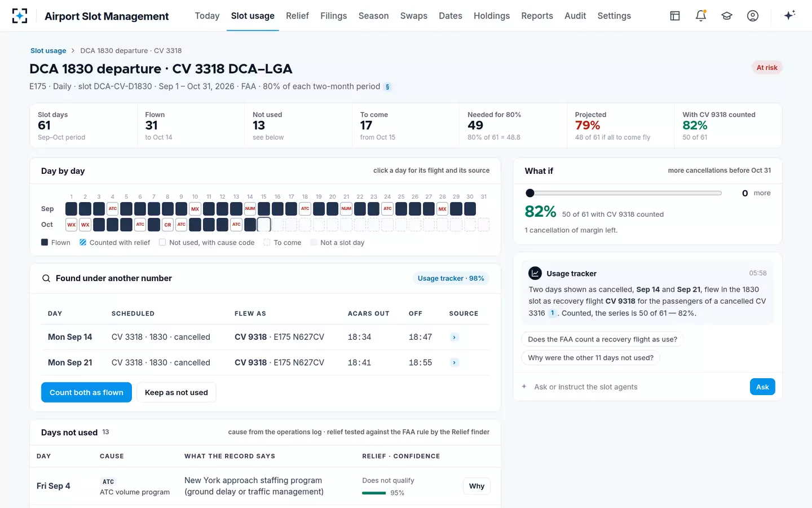Select Oct 8 CR day cell

pyautogui.click(x=167, y=225)
